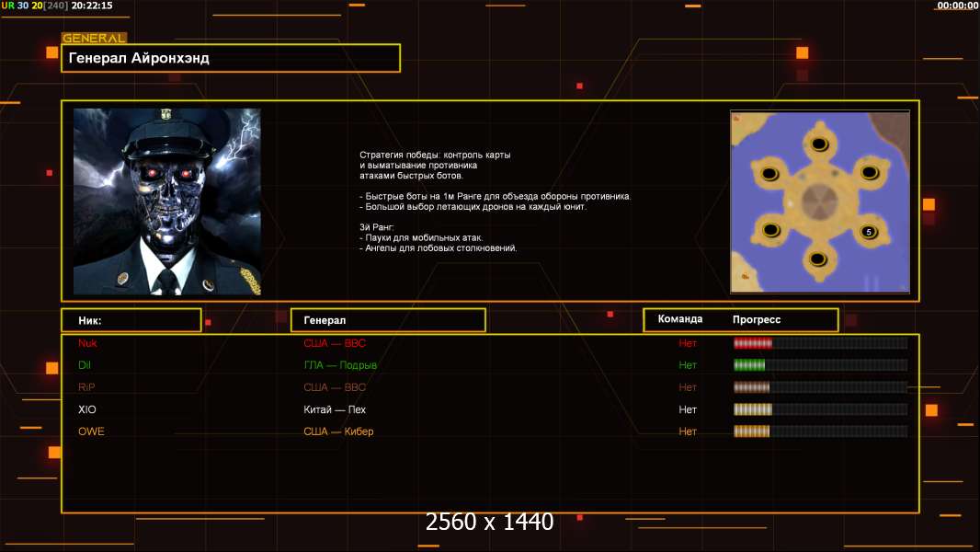980x552 pixels.
Task: Click team value 'Нет' in Nuk's row
Action: pos(688,342)
